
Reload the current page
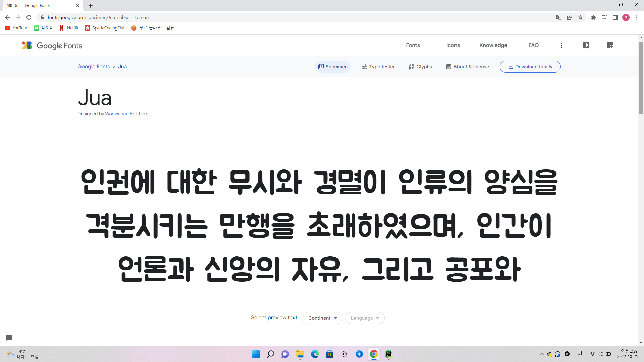[29, 17]
